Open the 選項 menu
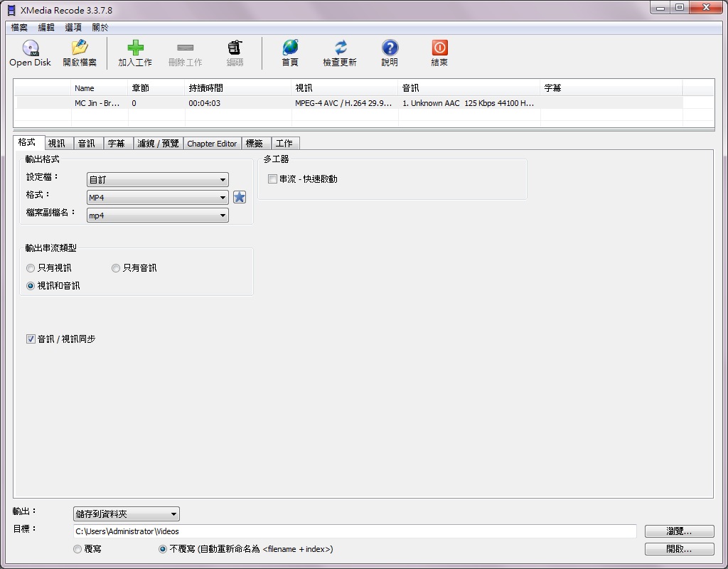This screenshot has height=569, width=728. tap(73, 27)
